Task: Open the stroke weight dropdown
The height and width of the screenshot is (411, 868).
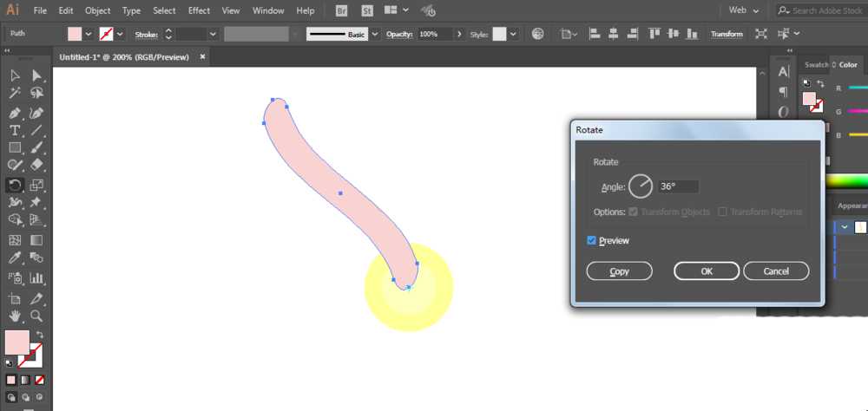Action: pos(214,35)
